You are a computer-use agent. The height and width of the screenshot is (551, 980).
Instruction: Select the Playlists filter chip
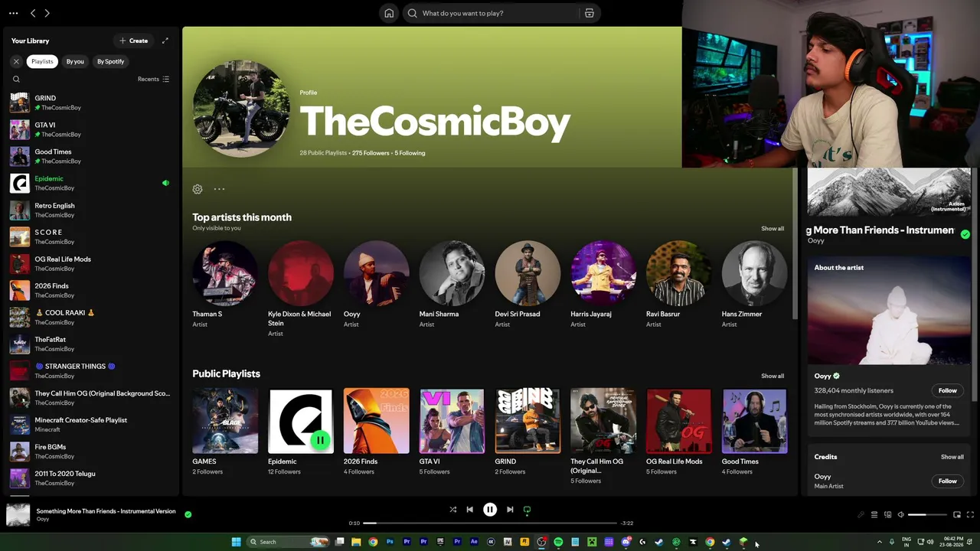42,61
